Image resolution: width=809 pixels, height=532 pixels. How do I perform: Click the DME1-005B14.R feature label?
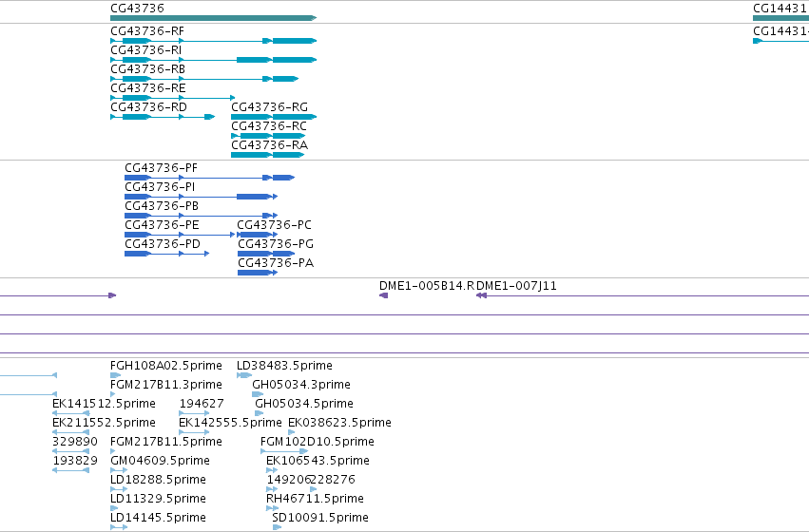click(x=427, y=287)
